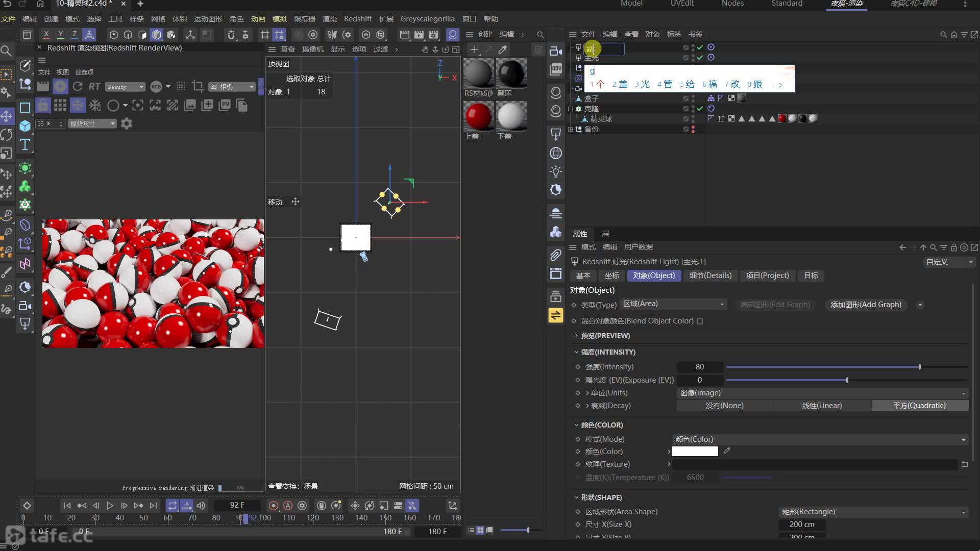980x551 pixels.
Task: Open the color mode 颜色(Color) dropdown
Action: (820, 439)
